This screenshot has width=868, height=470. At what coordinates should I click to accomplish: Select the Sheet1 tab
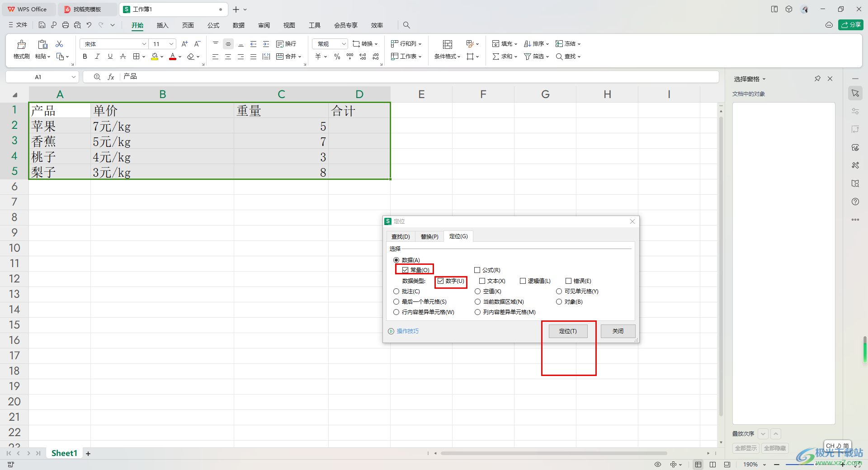click(64, 453)
